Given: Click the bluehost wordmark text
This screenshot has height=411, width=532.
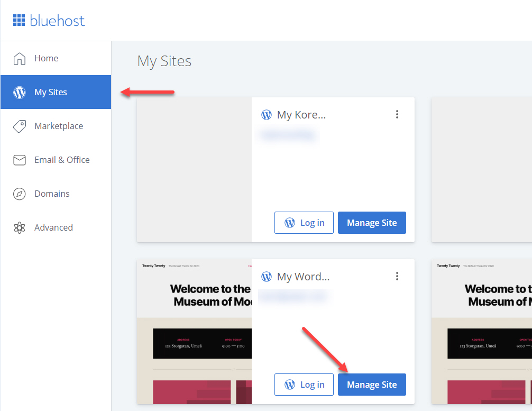Looking at the screenshot, I should coord(57,21).
